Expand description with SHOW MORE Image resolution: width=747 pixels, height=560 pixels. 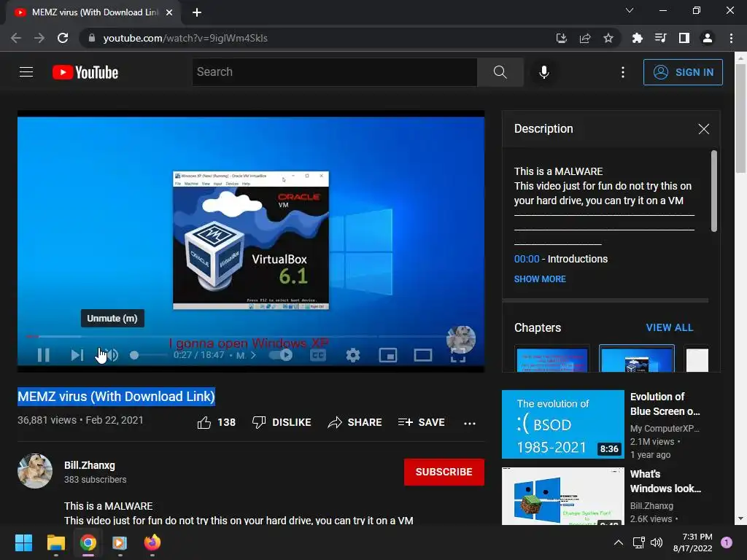(540, 279)
